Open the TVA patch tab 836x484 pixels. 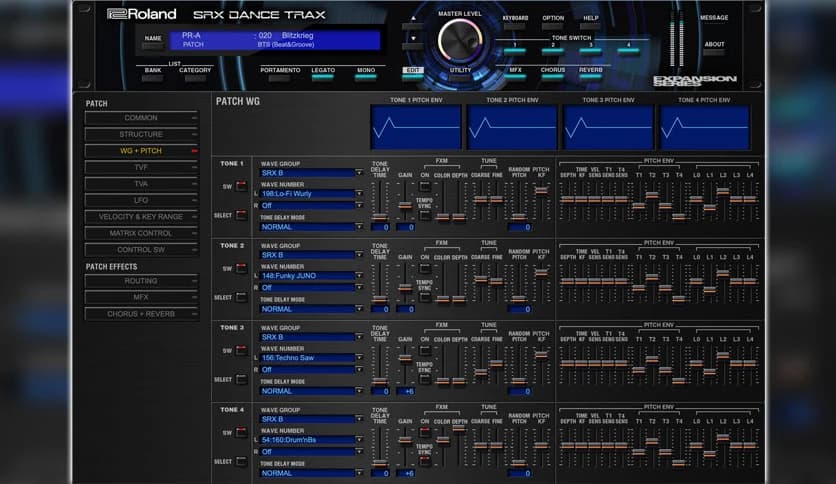(x=141, y=184)
